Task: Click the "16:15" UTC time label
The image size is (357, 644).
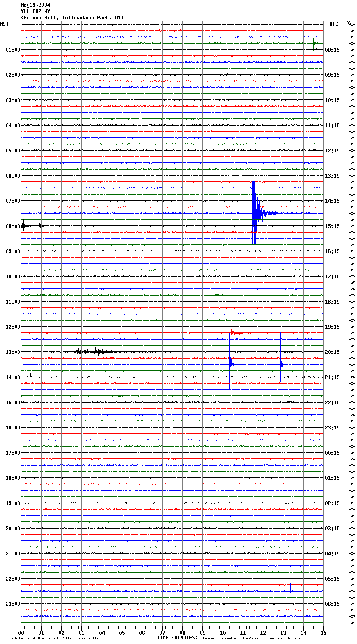Action: (x=332, y=251)
